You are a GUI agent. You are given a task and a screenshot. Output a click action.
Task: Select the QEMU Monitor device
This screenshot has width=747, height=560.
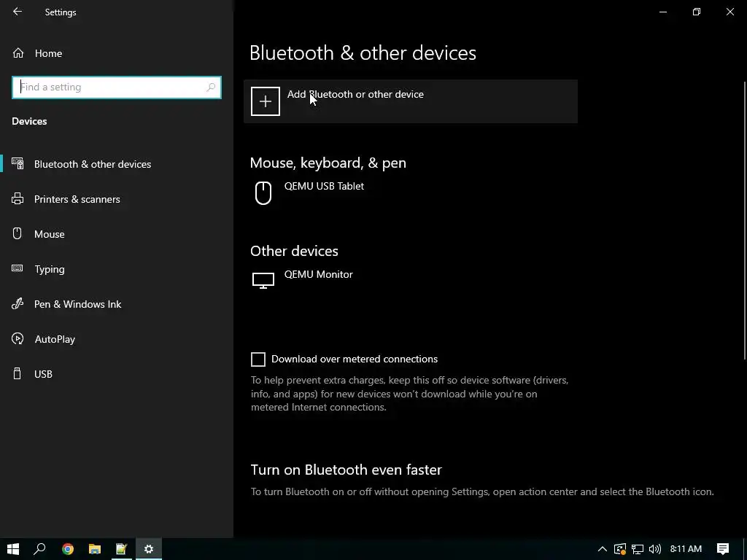[411, 281]
